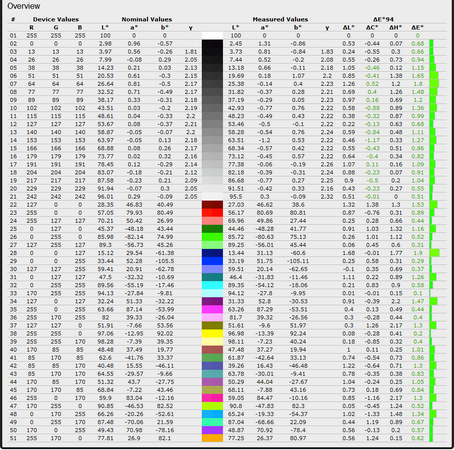Select the light pink swatch in row 36

point(212,317)
